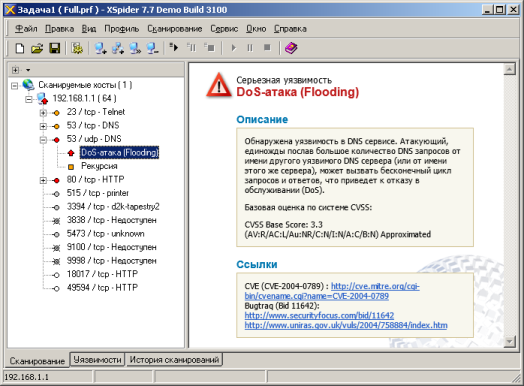Click the red warning triangle icon
524x386 pixels.
click(219, 86)
